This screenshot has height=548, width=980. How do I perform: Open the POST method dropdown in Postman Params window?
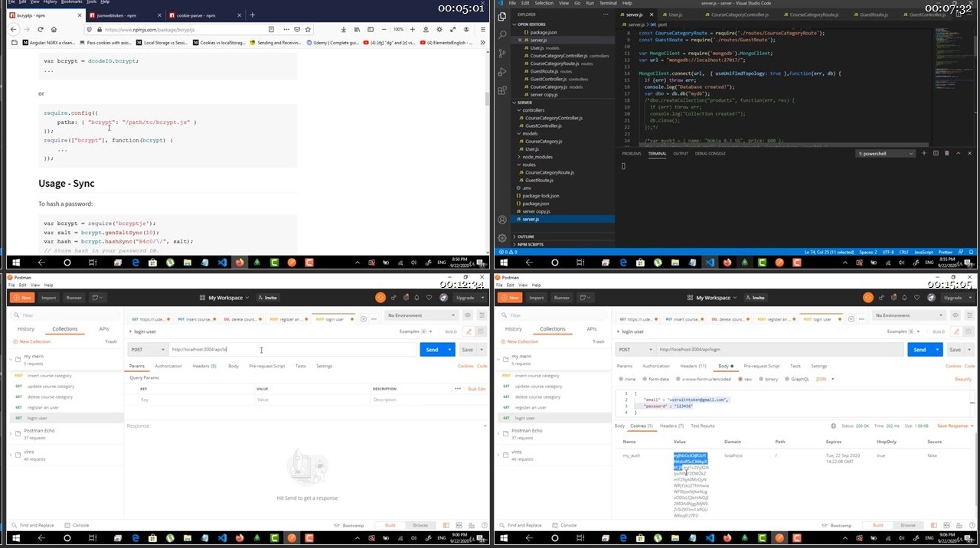click(x=148, y=349)
